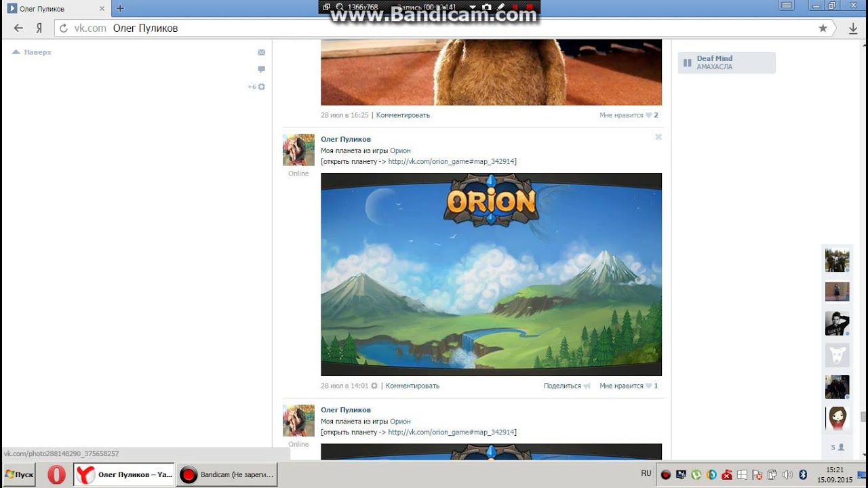Image resolution: width=868 pixels, height=488 pixels.
Task: Select the Олег Пуликов browser tab
Action: tap(56, 9)
